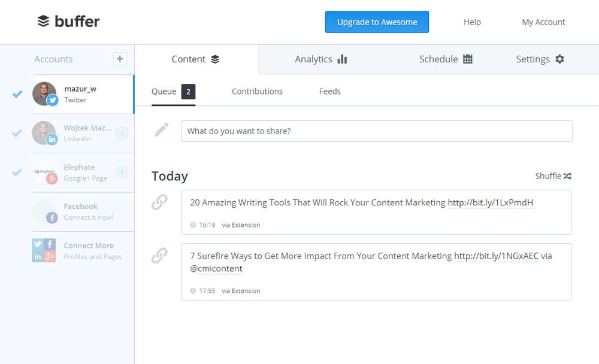Click the Shuffle text button
599x364 pixels.
coord(548,176)
